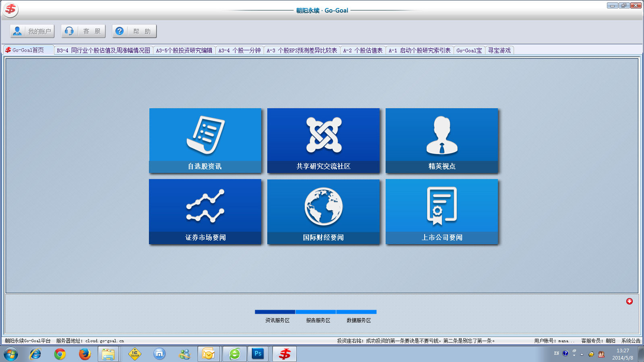The height and width of the screenshot is (362, 644).
Task: Open the 自选股资讯 document tile
Action: 205,141
